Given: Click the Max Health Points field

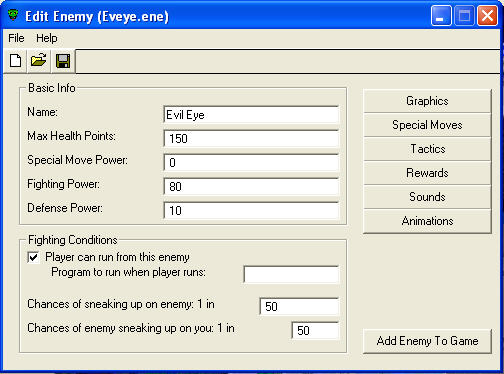Looking at the screenshot, I should click(251, 139).
